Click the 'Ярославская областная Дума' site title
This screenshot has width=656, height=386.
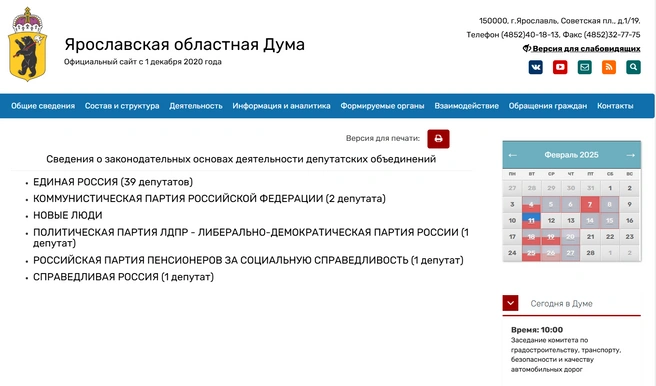point(184,44)
